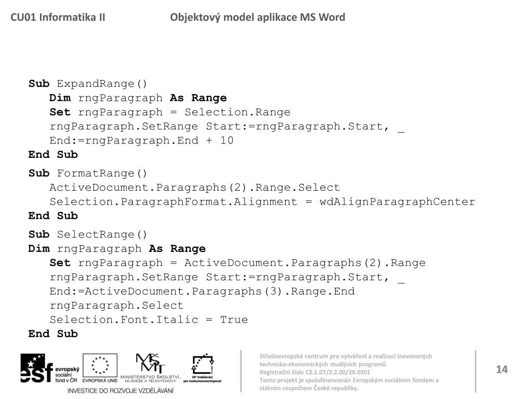Click the line "Set rngParagraph = Selection.Range"

coord(170,112)
